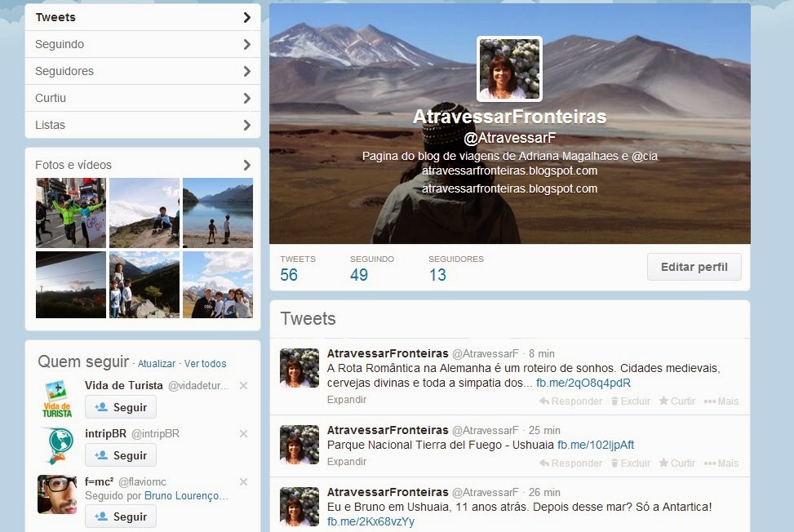Click the 26 min timestamp
The image size is (794, 532).
(x=544, y=493)
